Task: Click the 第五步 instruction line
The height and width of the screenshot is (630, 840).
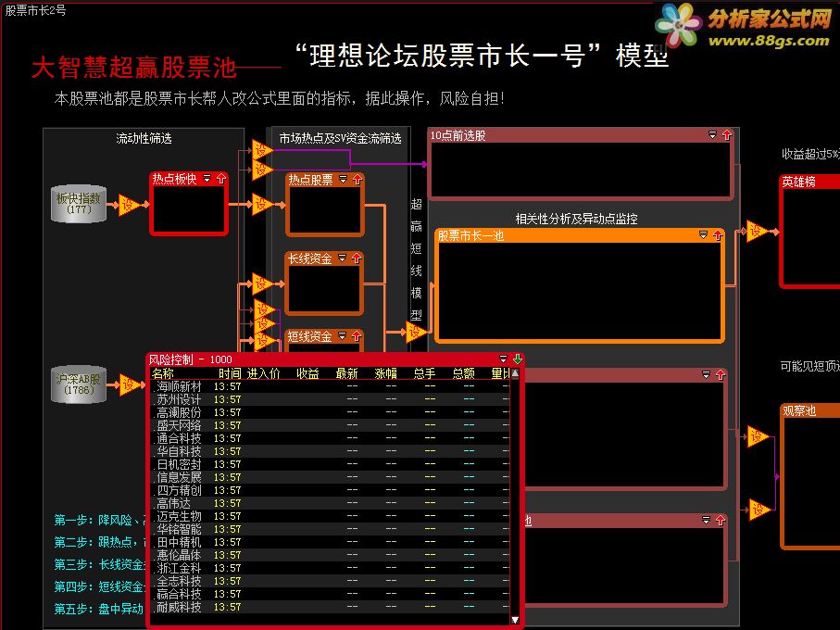Action: click(x=99, y=609)
